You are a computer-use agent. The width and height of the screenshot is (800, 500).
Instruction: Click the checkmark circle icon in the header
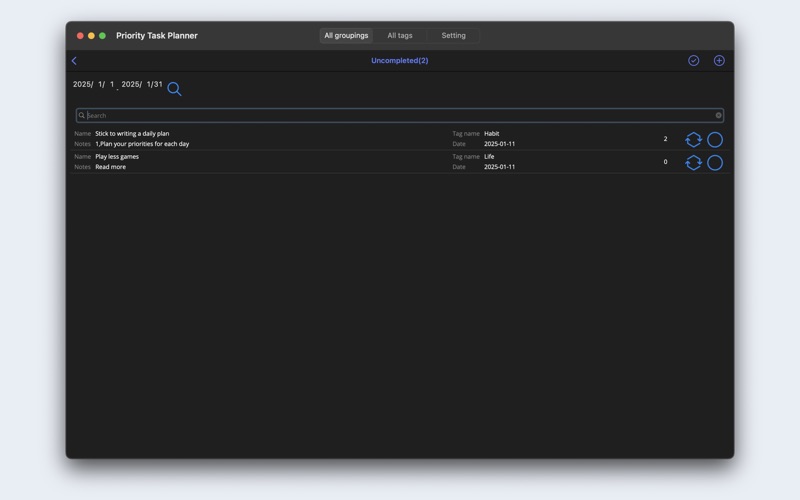[693, 61]
